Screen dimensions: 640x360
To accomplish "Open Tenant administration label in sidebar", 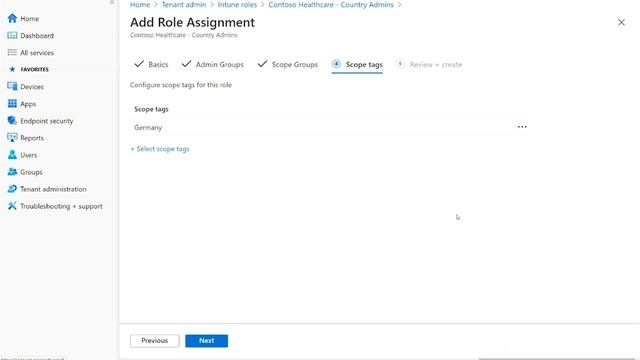I will (53, 189).
